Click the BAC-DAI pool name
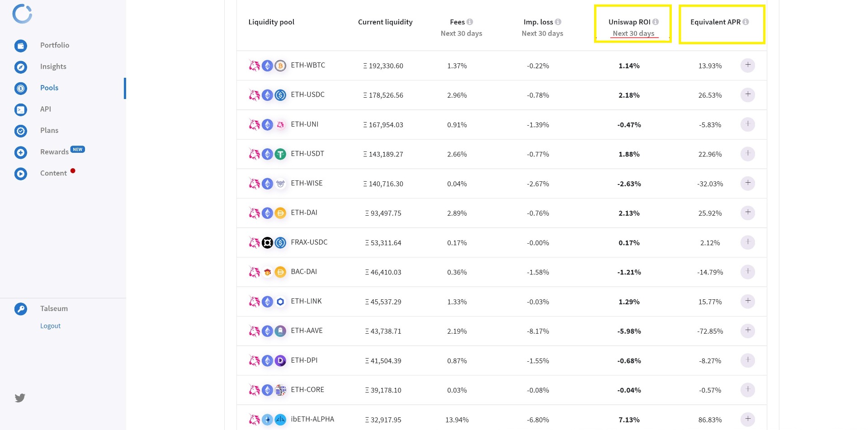 coord(304,272)
